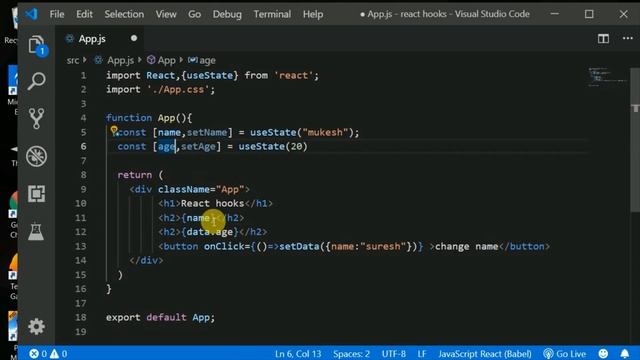Click the Go Live server button
The height and width of the screenshot is (360, 640).
[564, 353]
